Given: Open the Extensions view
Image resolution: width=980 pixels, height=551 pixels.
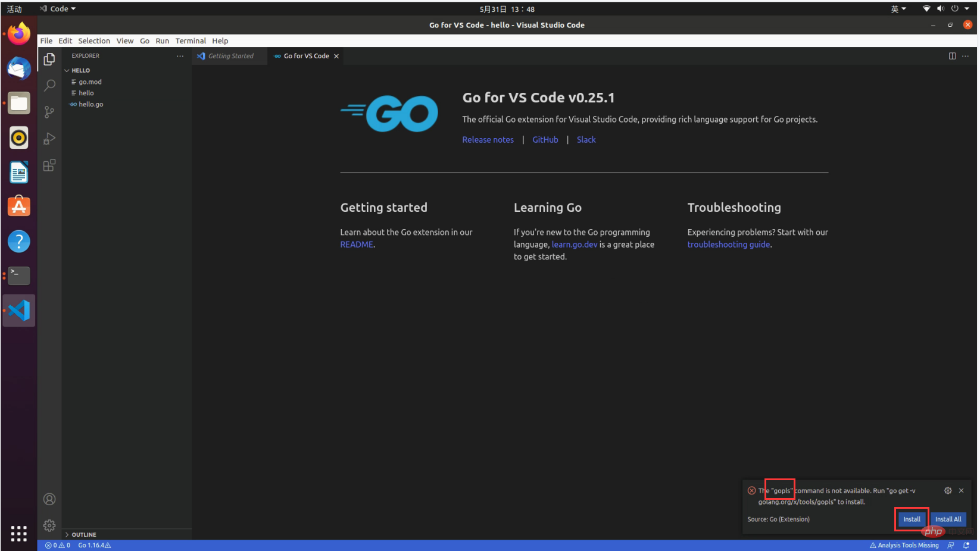Looking at the screenshot, I should pos(49,165).
